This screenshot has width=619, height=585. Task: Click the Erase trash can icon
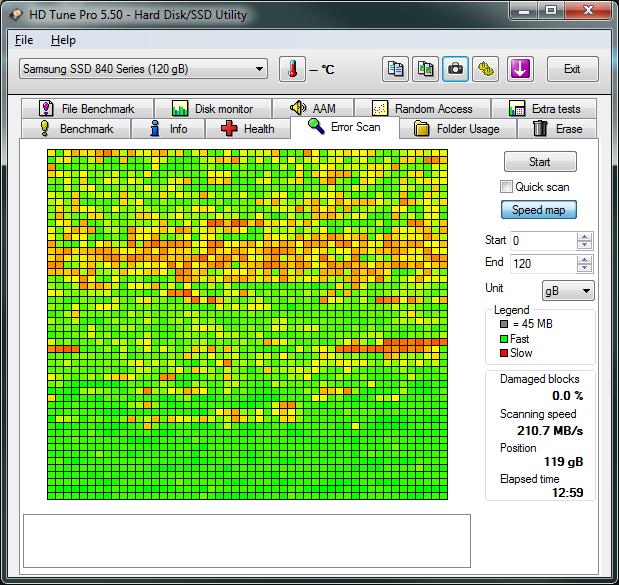[x=540, y=129]
